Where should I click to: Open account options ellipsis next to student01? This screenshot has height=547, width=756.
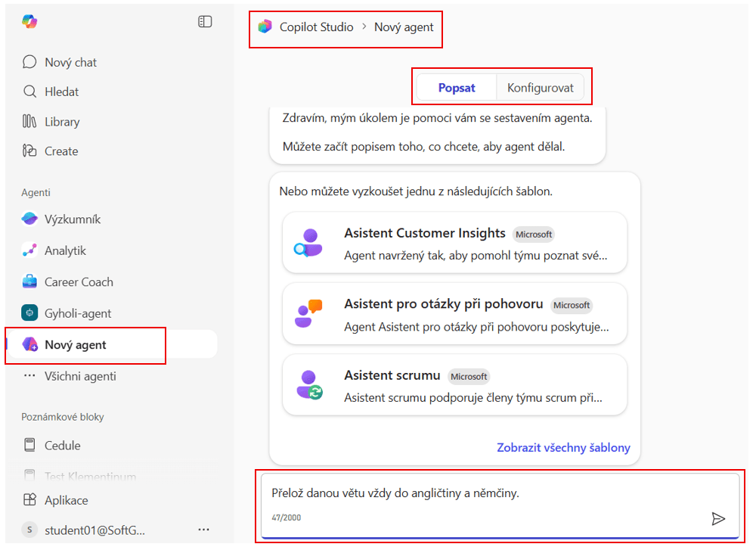203,530
